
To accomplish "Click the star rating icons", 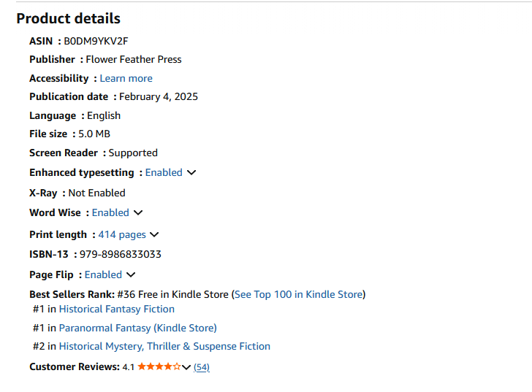I will click(x=159, y=366).
